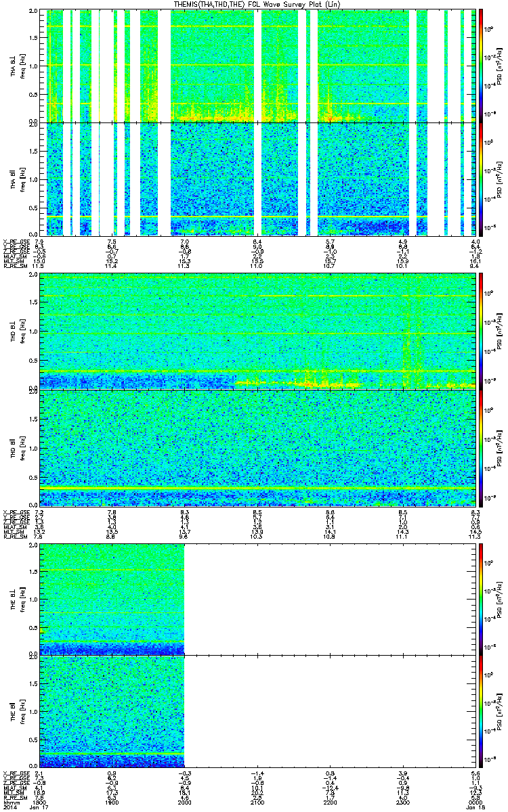Click the 'THD BII freq [Hz]' axis label
This screenshot has width=508, height=812.
(x=17, y=447)
